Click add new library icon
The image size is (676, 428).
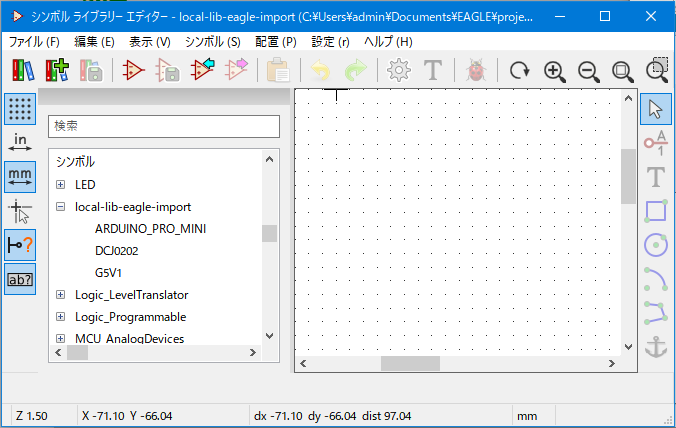coord(57,70)
